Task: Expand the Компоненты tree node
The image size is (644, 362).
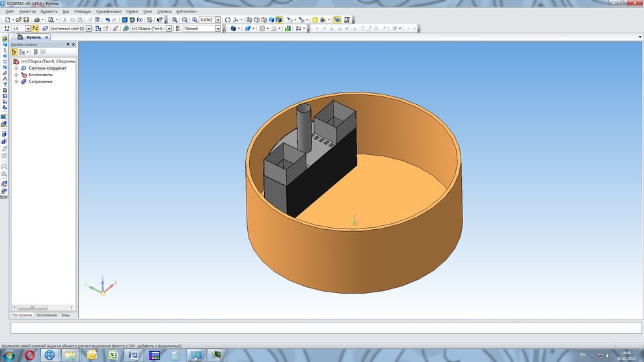Action: pyautogui.click(x=16, y=75)
